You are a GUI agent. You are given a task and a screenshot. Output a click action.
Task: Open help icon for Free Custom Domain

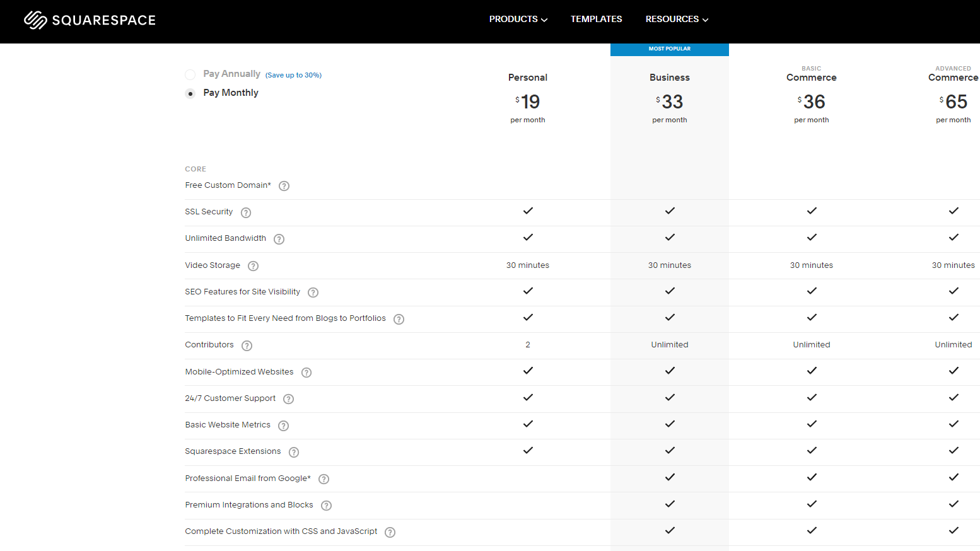click(284, 186)
